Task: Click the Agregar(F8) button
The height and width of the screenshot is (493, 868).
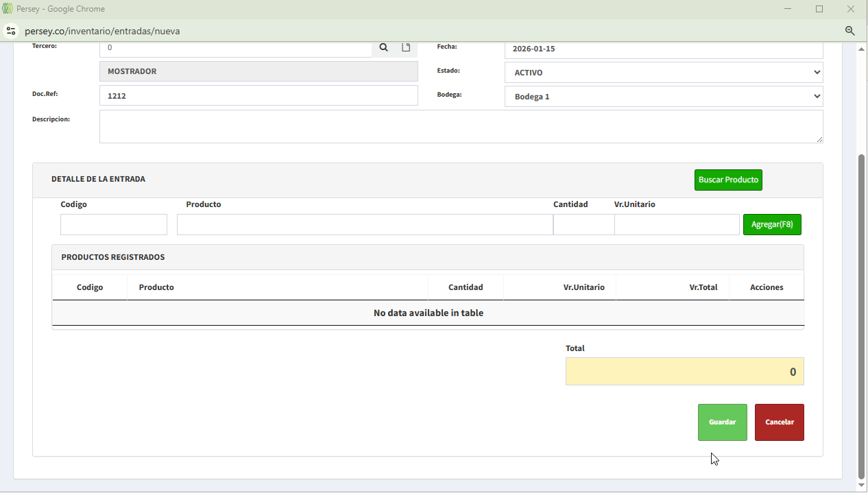Action: [x=772, y=224]
